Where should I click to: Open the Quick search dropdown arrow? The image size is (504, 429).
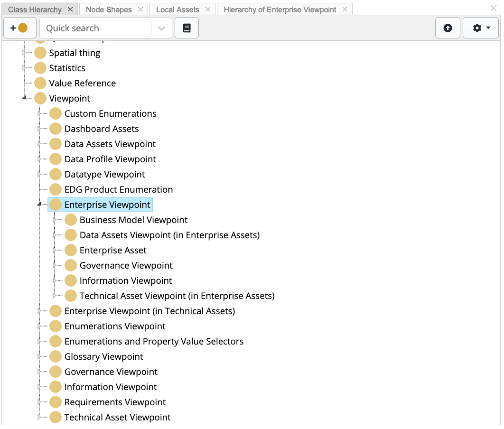(161, 28)
